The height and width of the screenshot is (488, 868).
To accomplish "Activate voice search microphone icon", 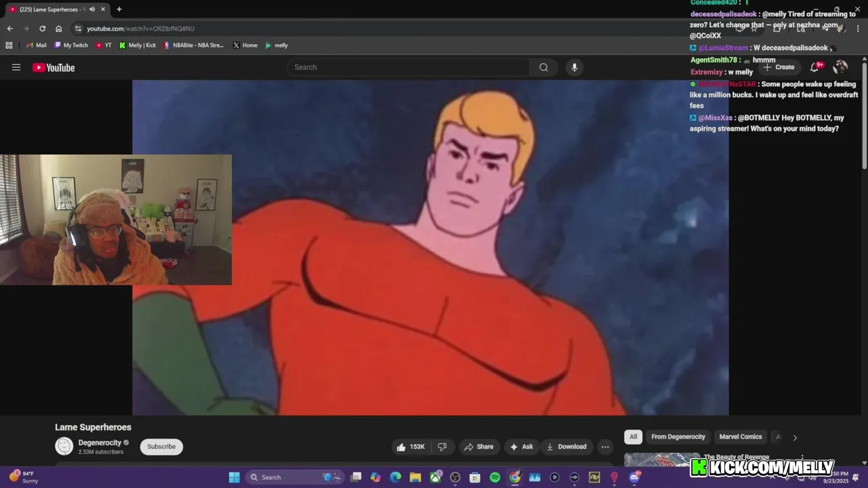I will [x=574, y=67].
